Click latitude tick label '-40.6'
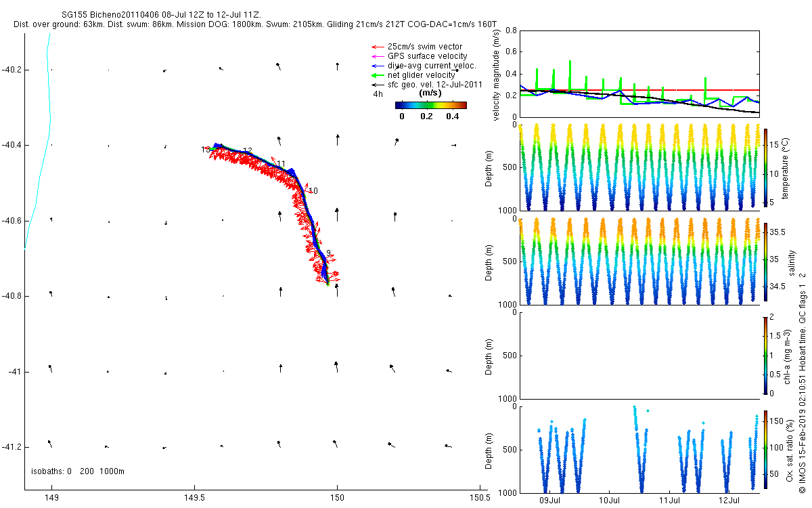This screenshot has width=812, height=508. [x=12, y=221]
